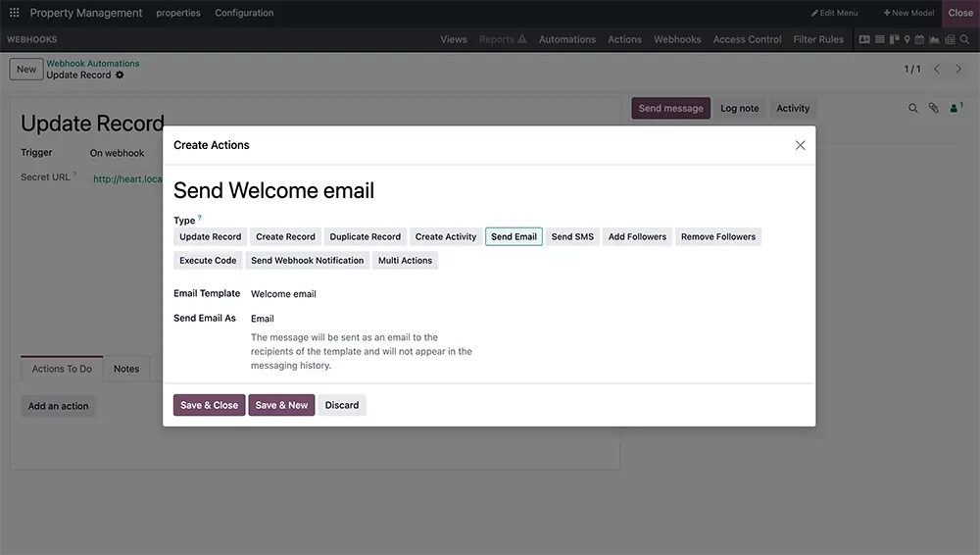This screenshot has height=555, width=980.
Task: Click the New record button
Action: pos(26,69)
